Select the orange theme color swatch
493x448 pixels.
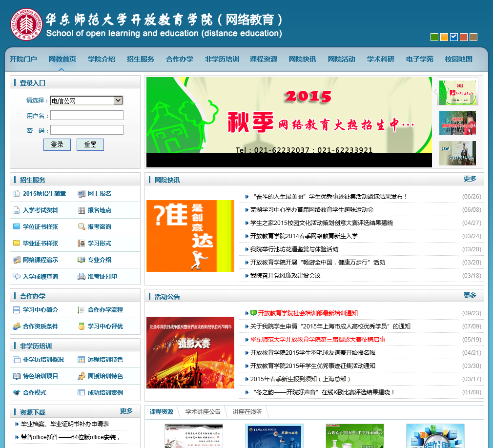point(444,37)
